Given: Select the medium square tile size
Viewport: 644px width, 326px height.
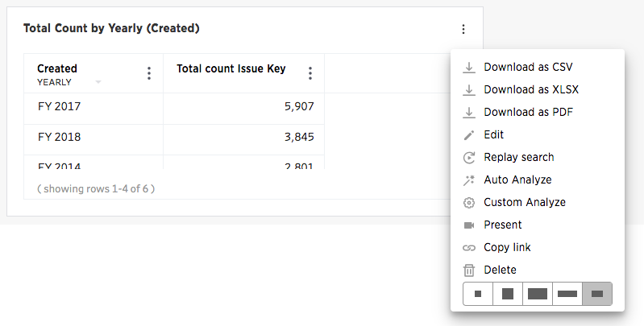Looking at the screenshot, I should 508,294.
